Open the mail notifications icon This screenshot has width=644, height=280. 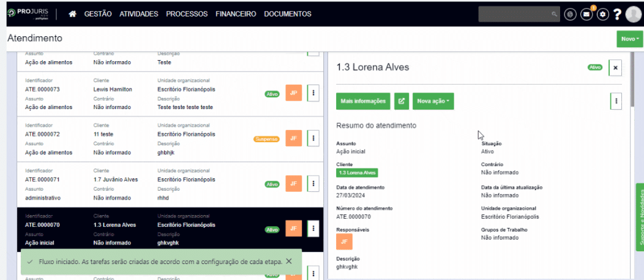(586, 14)
